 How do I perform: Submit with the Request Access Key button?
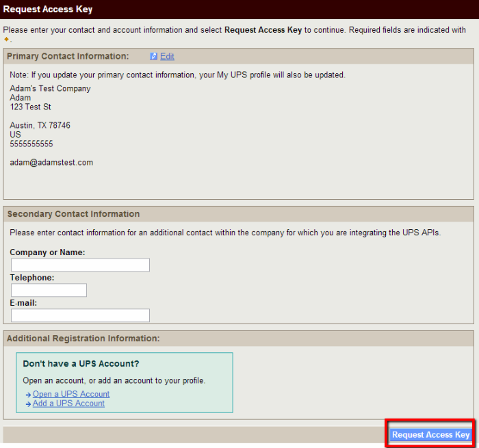tap(430, 434)
